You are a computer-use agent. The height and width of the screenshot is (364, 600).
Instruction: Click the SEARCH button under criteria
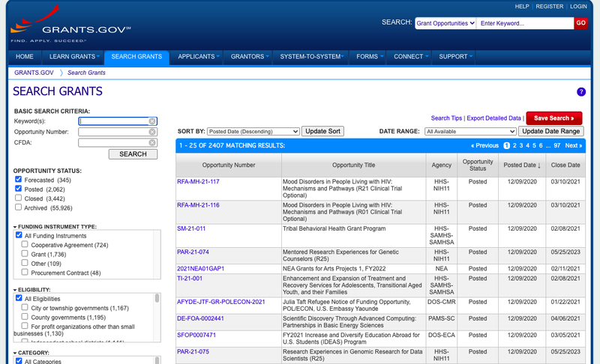coord(133,154)
